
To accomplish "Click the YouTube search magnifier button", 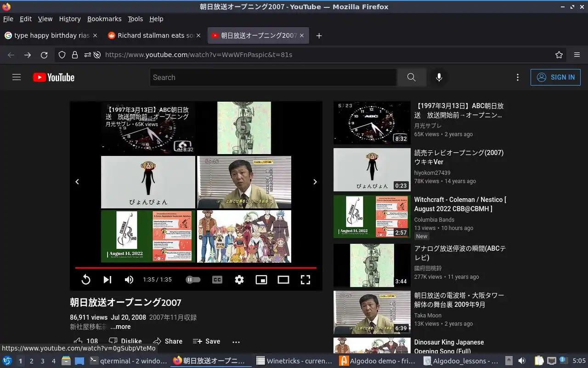I will (x=411, y=77).
